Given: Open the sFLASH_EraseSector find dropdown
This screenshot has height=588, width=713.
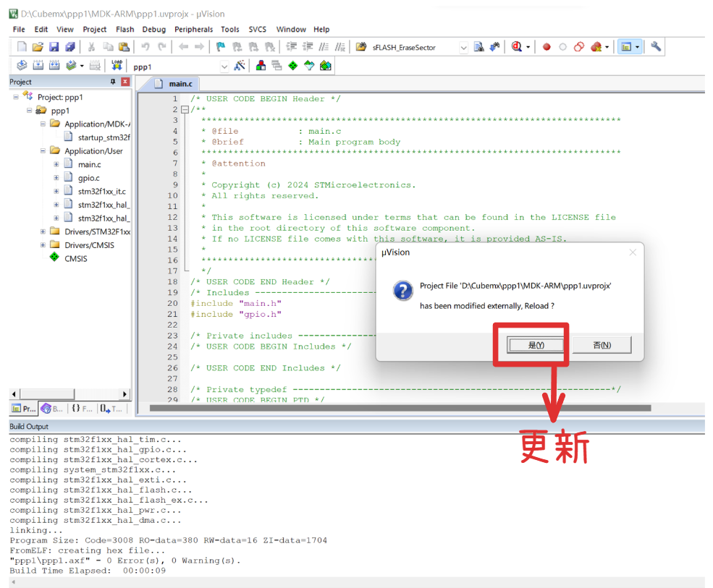Looking at the screenshot, I should coord(463,47).
